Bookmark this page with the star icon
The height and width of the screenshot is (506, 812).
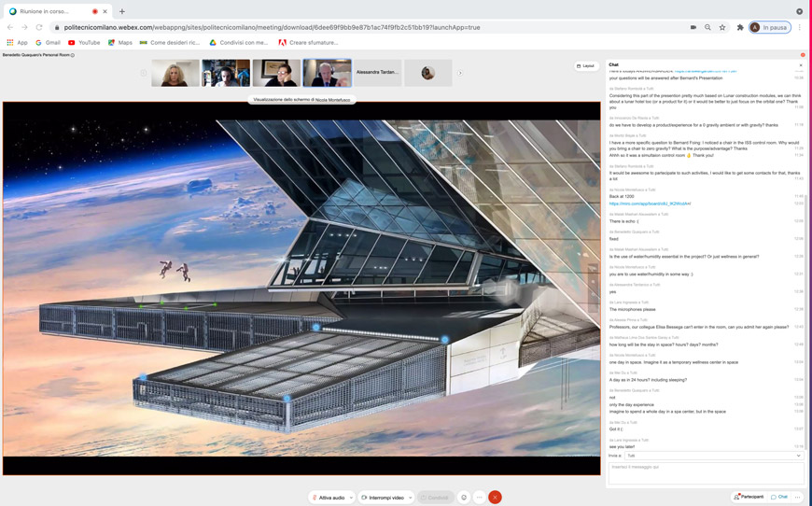click(722, 27)
